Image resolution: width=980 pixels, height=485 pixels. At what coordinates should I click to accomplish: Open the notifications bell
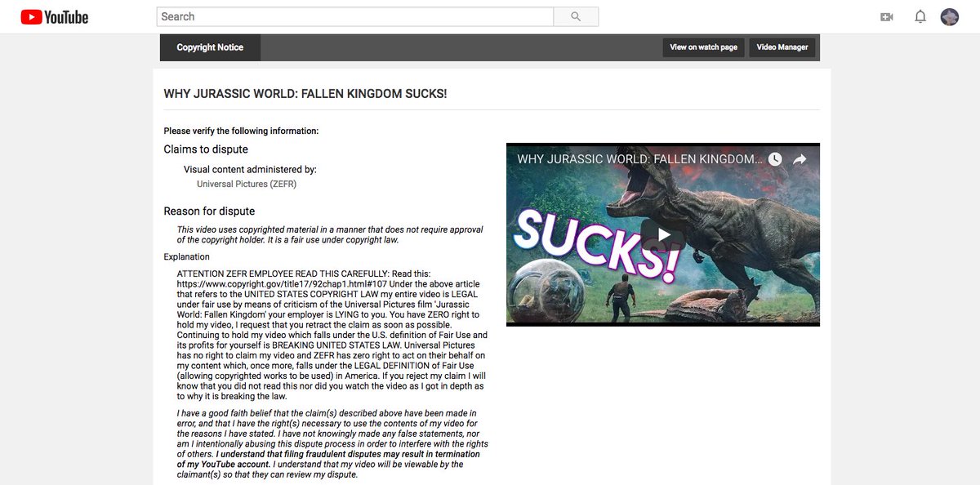click(920, 16)
